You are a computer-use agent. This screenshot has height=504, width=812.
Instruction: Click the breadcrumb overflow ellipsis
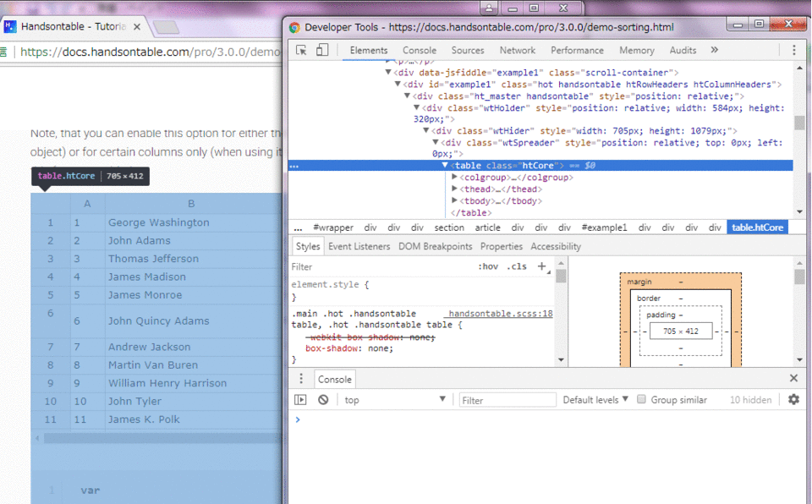[x=298, y=228]
